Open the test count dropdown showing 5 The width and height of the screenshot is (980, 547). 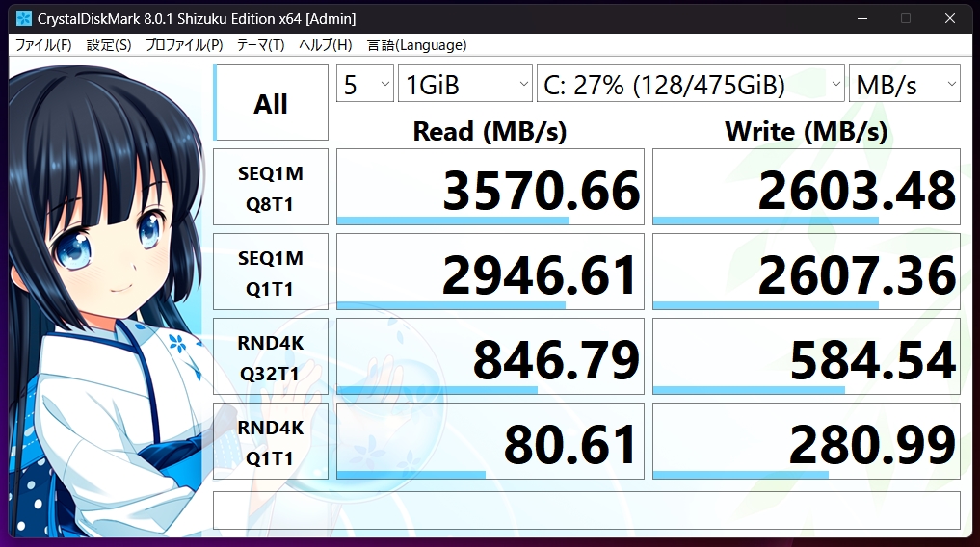pyautogui.click(x=365, y=83)
